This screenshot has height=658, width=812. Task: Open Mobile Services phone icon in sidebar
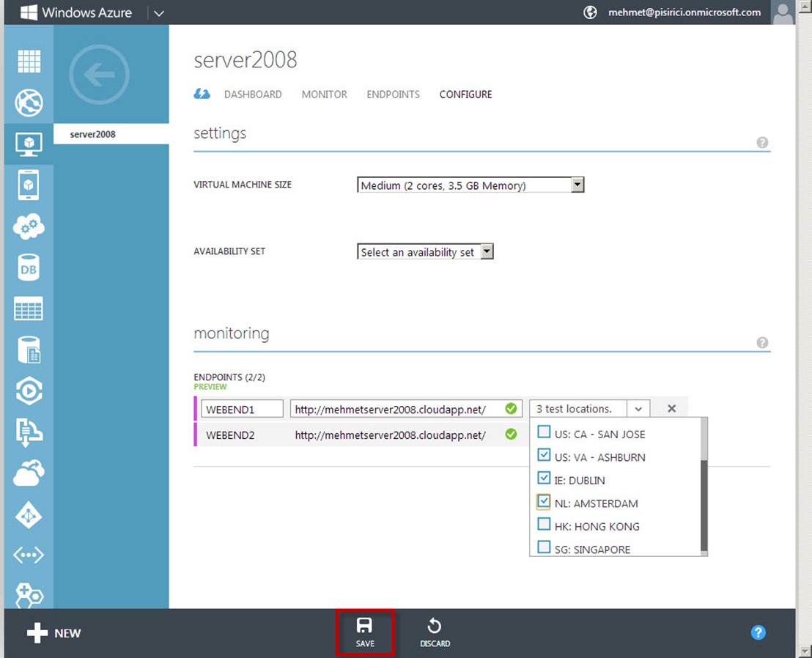(x=29, y=185)
